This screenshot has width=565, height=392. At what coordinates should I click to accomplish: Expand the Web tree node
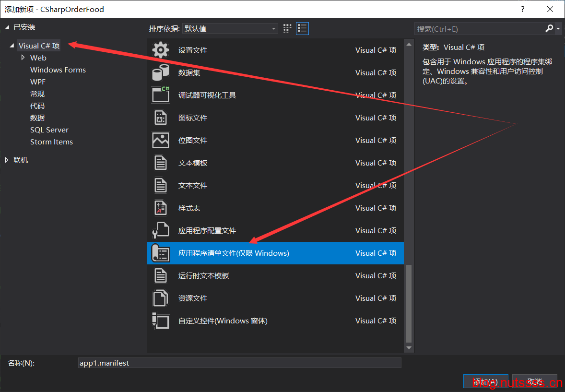23,58
